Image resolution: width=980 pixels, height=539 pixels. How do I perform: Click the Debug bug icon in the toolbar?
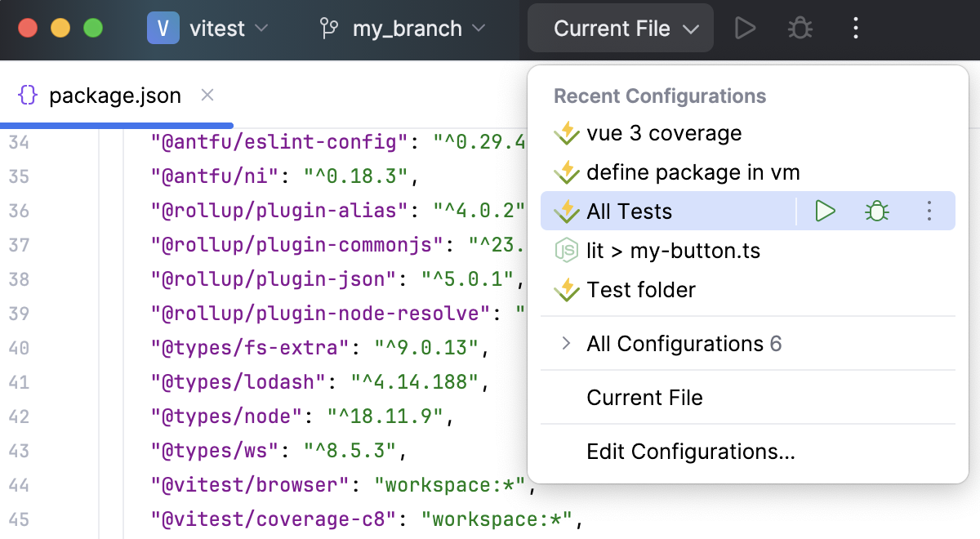[x=799, y=27]
